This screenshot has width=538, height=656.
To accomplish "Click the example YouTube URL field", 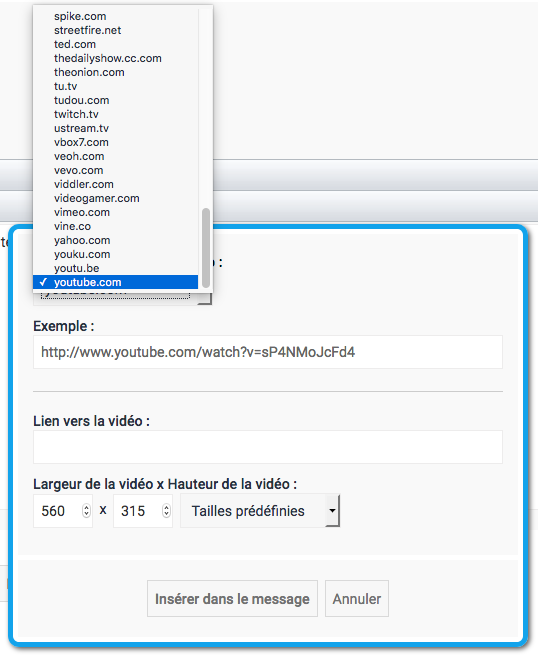I will (x=268, y=352).
